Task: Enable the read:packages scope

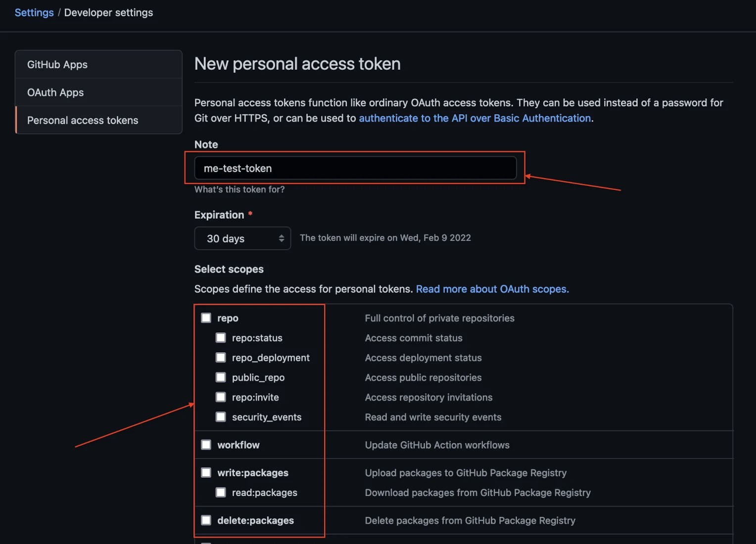Action: click(x=221, y=492)
